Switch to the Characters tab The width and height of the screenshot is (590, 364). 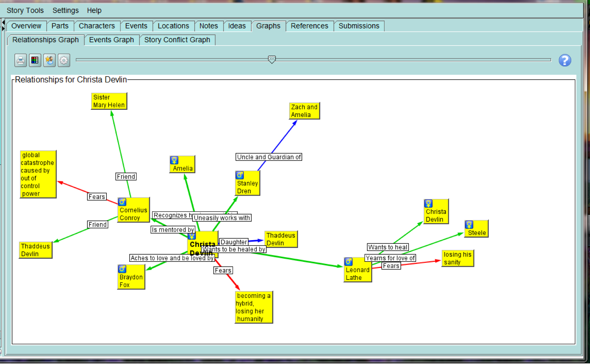96,26
